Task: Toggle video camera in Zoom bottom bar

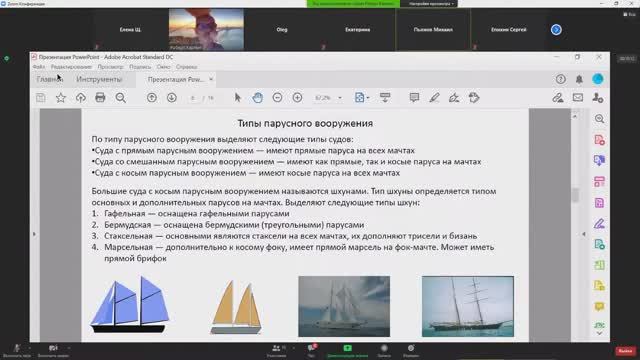Action: 53,350
